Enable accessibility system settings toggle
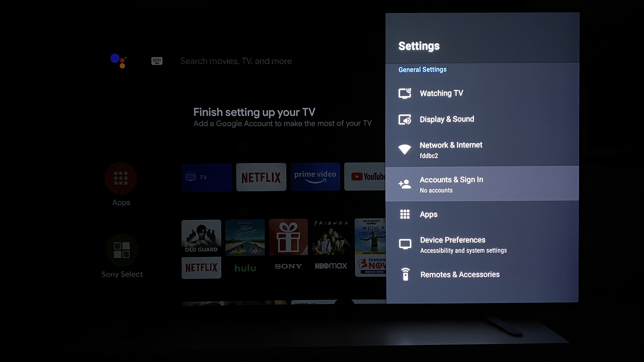This screenshot has height=362, width=644. [x=482, y=244]
